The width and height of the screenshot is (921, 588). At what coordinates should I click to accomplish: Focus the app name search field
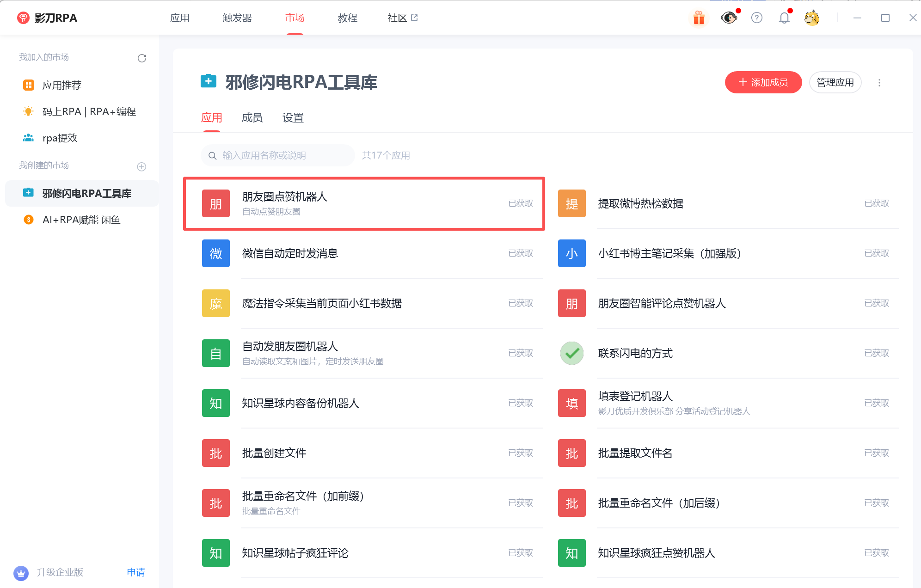coord(282,155)
